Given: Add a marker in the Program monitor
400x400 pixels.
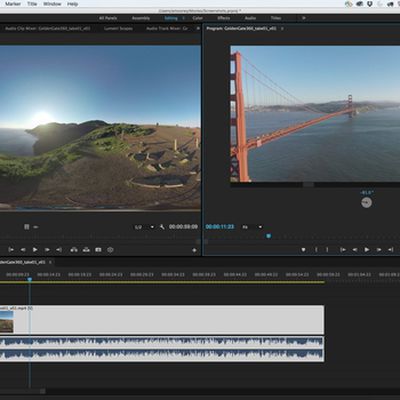Looking at the screenshot, I should [x=303, y=250].
